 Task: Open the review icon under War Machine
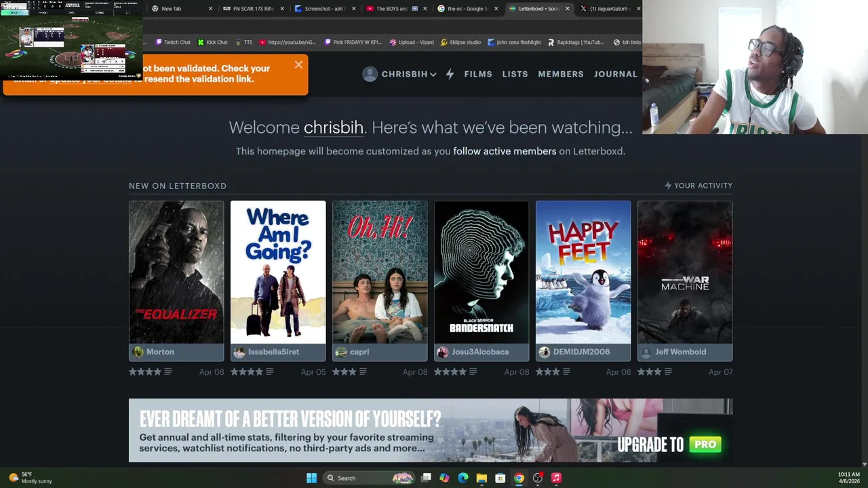(668, 371)
